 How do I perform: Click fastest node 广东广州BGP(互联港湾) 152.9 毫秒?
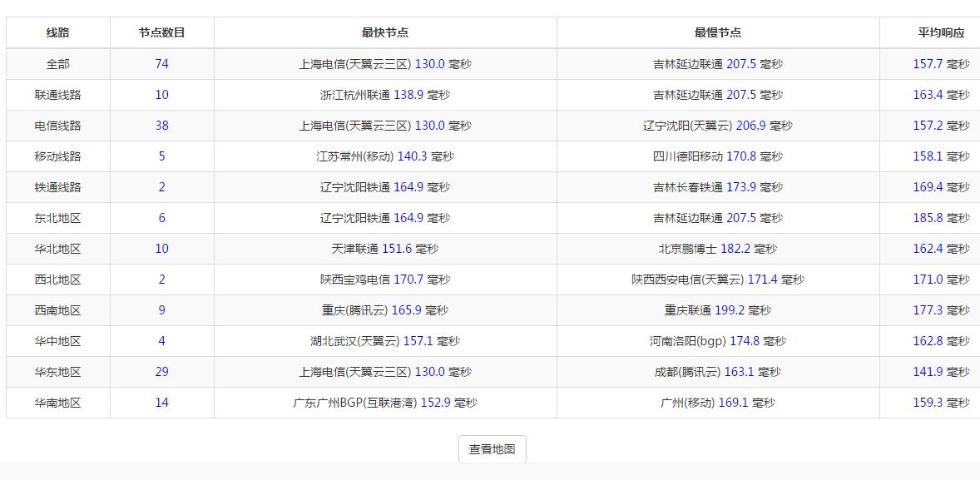pyautogui.click(x=385, y=403)
